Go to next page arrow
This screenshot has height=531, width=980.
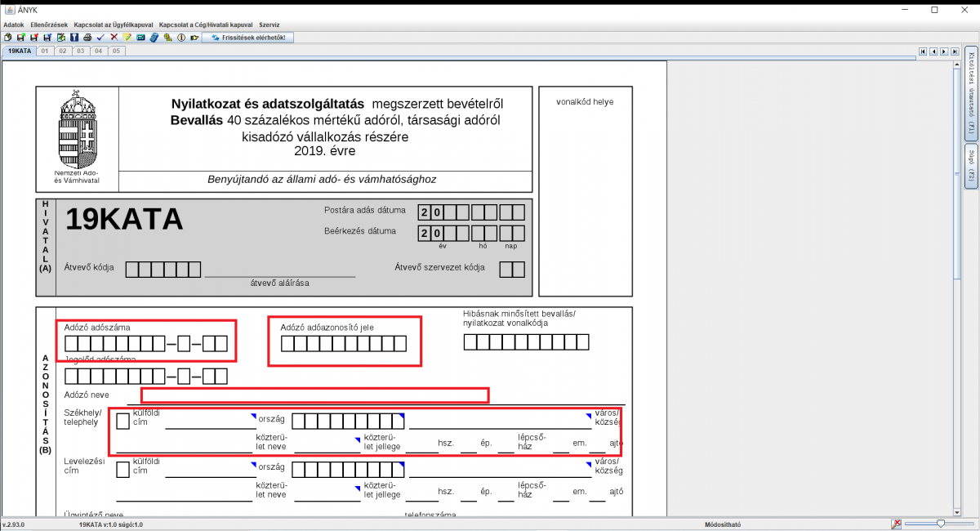pyautogui.click(x=943, y=51)
